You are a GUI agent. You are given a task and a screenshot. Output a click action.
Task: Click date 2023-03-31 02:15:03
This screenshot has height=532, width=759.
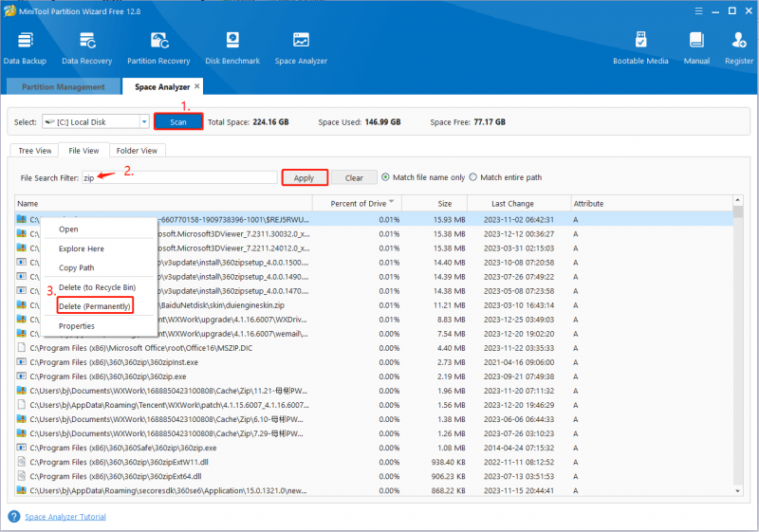[519, 248]
